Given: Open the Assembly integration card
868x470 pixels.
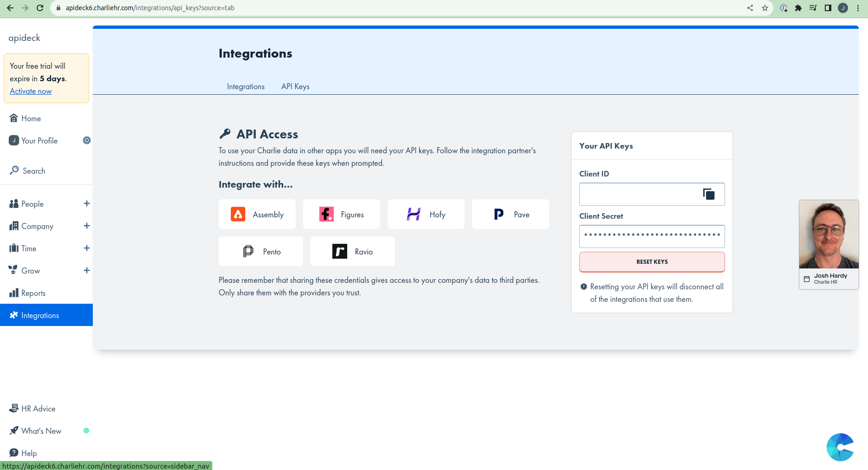Looking at the screenshot, I should pyautogui.click(x=257, y=214).
